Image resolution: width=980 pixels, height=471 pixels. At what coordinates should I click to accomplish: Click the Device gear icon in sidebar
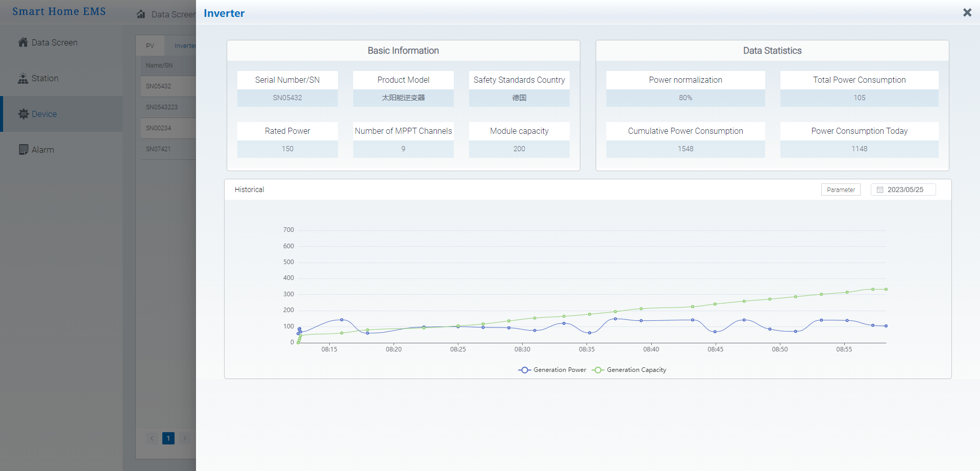pyautogui.click(x=23, y=114)
